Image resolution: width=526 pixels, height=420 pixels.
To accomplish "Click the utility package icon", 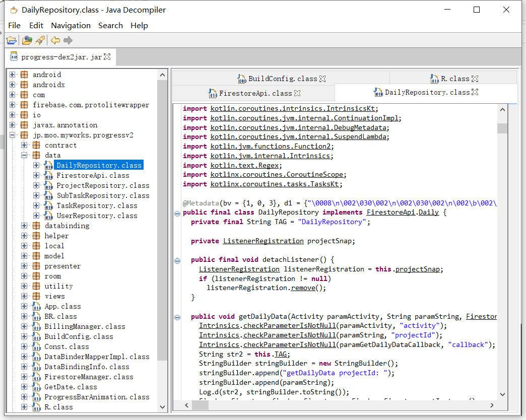I will pos(36,286).
